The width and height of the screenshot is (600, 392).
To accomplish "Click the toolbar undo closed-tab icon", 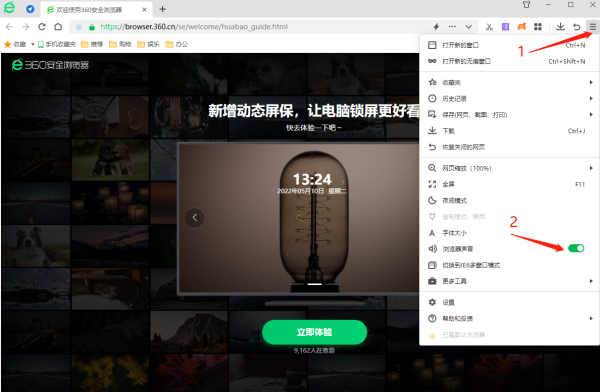I will point(576,27).
